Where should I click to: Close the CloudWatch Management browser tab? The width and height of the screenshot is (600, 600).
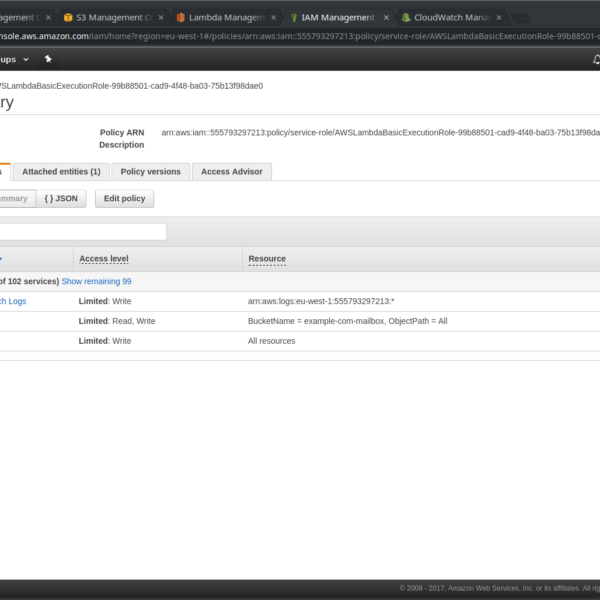click(499, 17)
